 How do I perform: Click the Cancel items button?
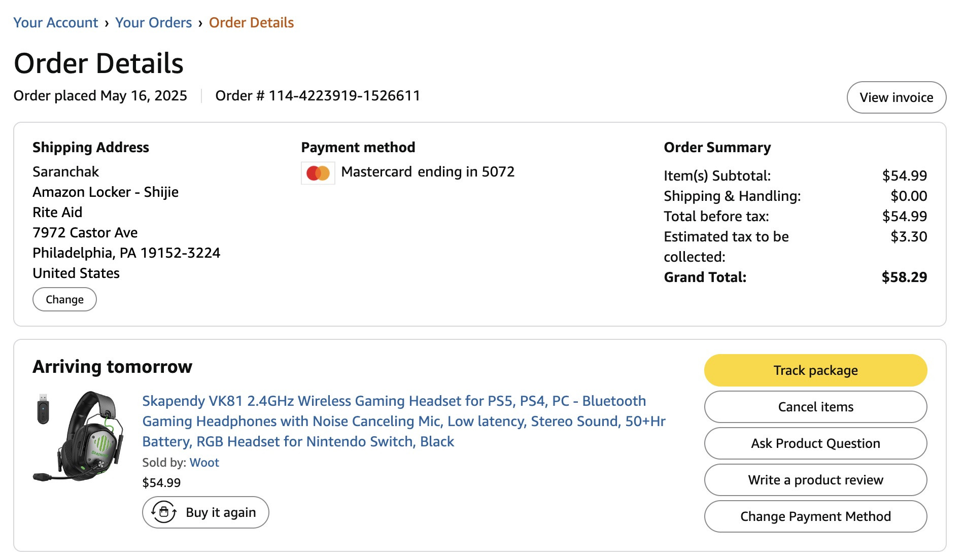point(815,407)
